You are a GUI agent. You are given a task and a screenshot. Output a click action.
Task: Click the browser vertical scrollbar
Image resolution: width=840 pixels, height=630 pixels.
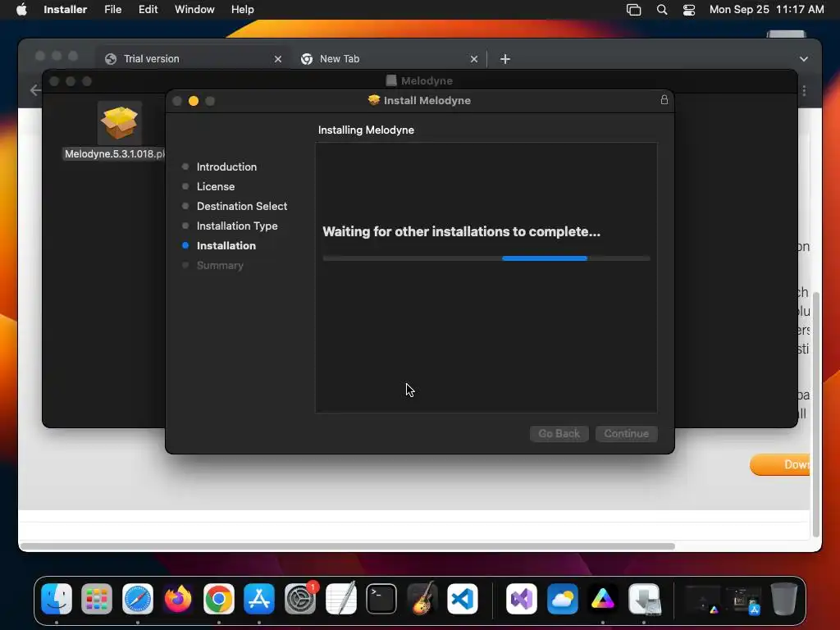[816, 414]
